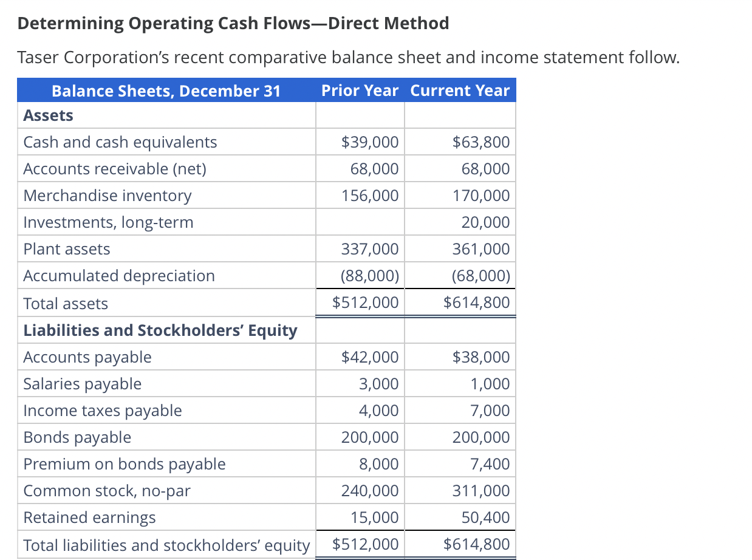Select the Current Year column header
The height and width of the screenshot is (560, 752).
click(460, 90)
